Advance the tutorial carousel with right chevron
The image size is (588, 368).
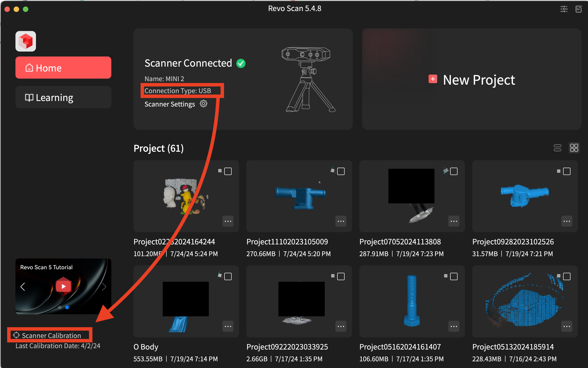[x=104, y=286]
